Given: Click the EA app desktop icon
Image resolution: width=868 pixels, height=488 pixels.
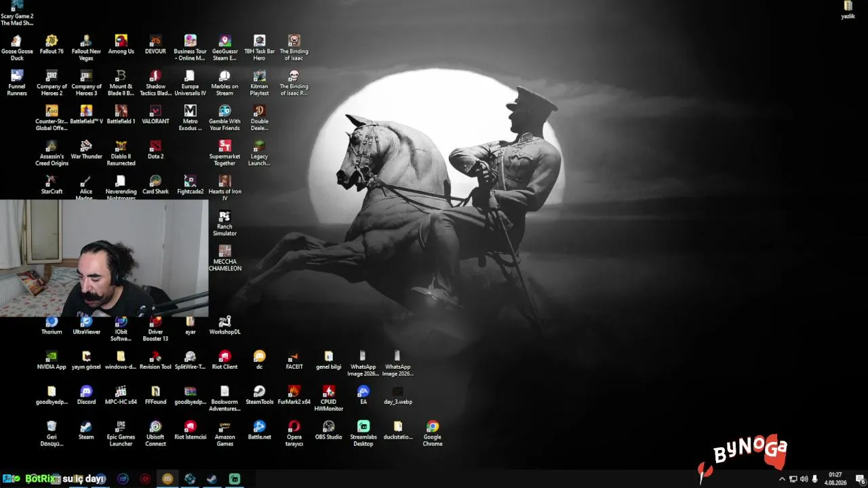Looking at the screenshot, I should coord(363,396).
